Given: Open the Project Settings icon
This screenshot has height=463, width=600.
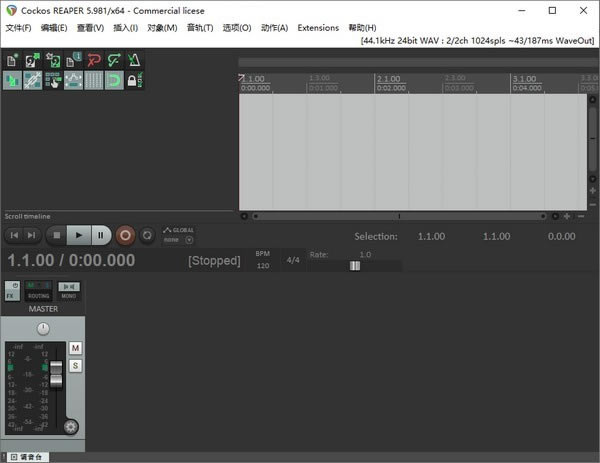Looking at the screenshot, I should point(74,61).
